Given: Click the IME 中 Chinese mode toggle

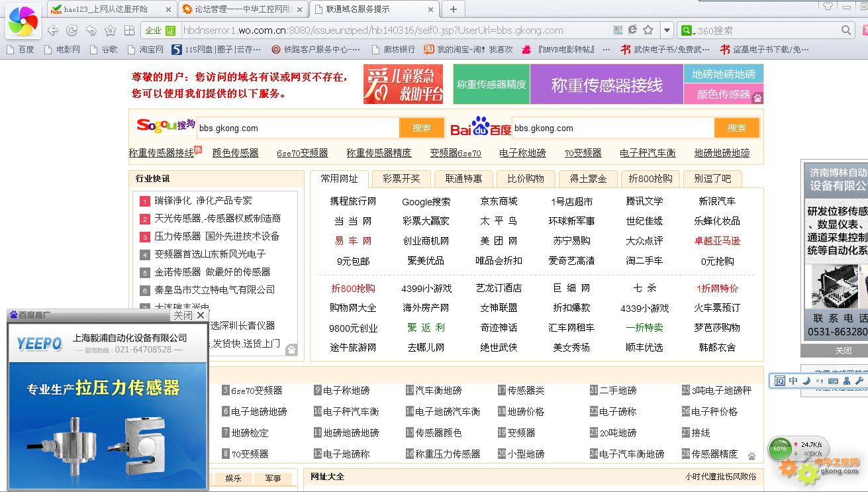Looking at the screenshot, I should coord(793,381).
